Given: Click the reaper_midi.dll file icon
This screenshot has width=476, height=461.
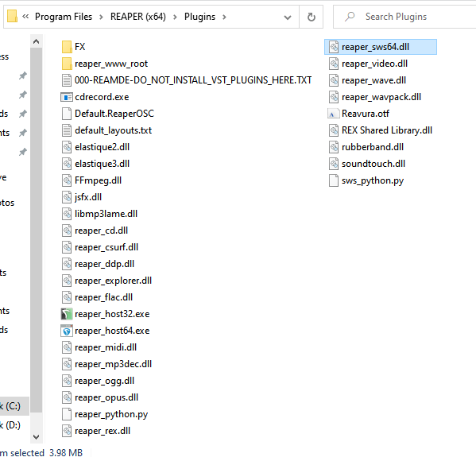Looking at the screenshot, I should point(67,347).
